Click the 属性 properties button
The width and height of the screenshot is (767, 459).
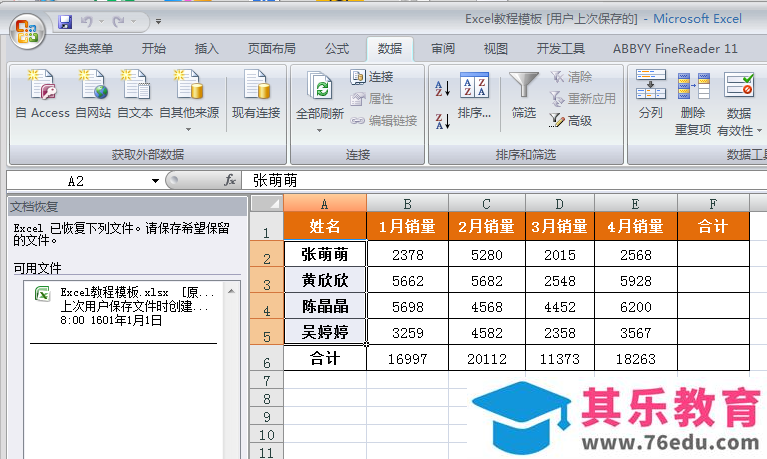(x=372, y=99)
